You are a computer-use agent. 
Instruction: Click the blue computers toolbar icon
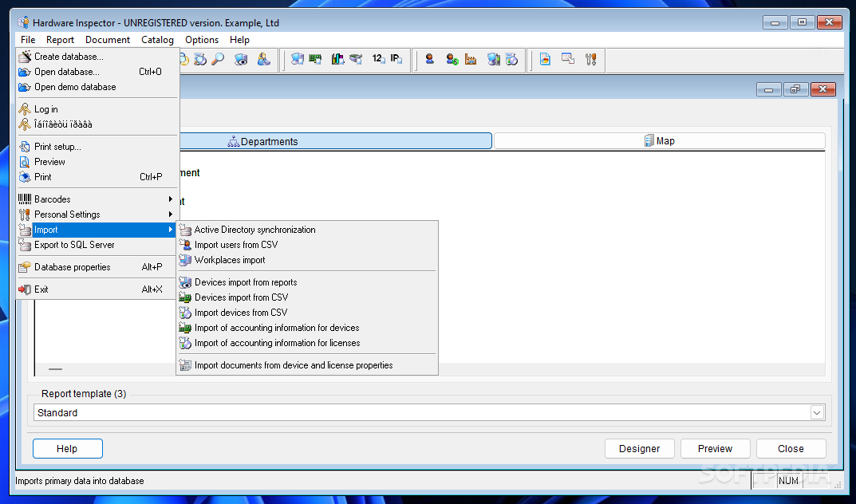pyautogui.click(x=298, y=59)
